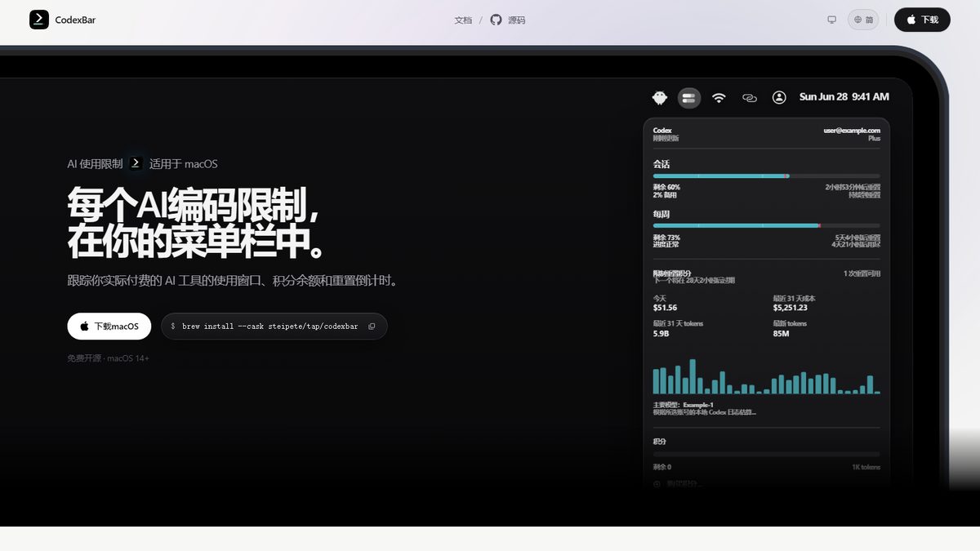Click the link chain icon in the menu bar
Image resolution: width=980 pixels, height=551 pixels.
(749, 98)
